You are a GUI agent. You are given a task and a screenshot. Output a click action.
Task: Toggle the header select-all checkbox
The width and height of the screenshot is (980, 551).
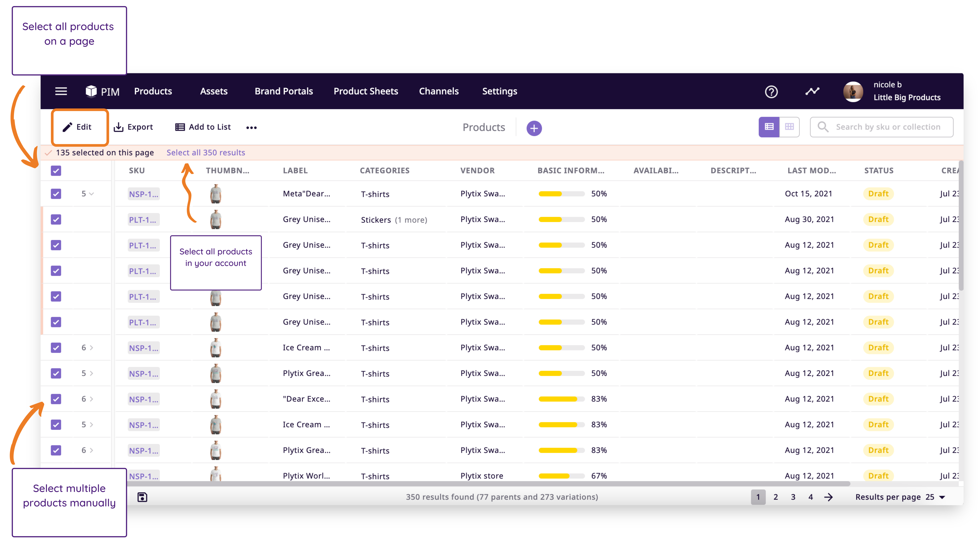(x=56, y=171)
